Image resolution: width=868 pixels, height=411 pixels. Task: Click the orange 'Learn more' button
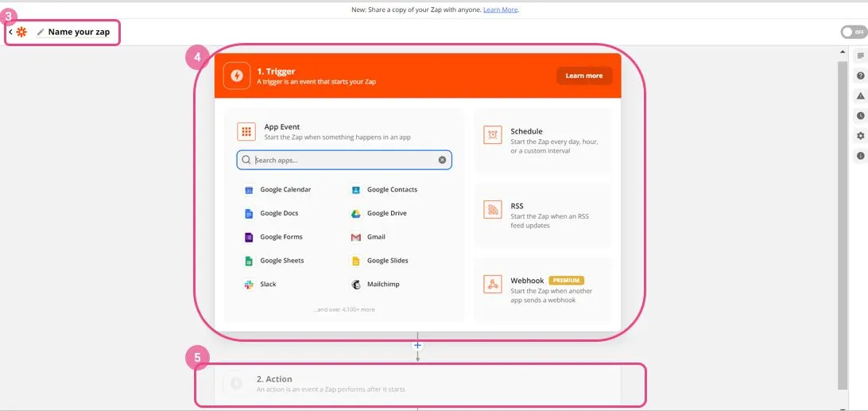(x=584, y=76)
